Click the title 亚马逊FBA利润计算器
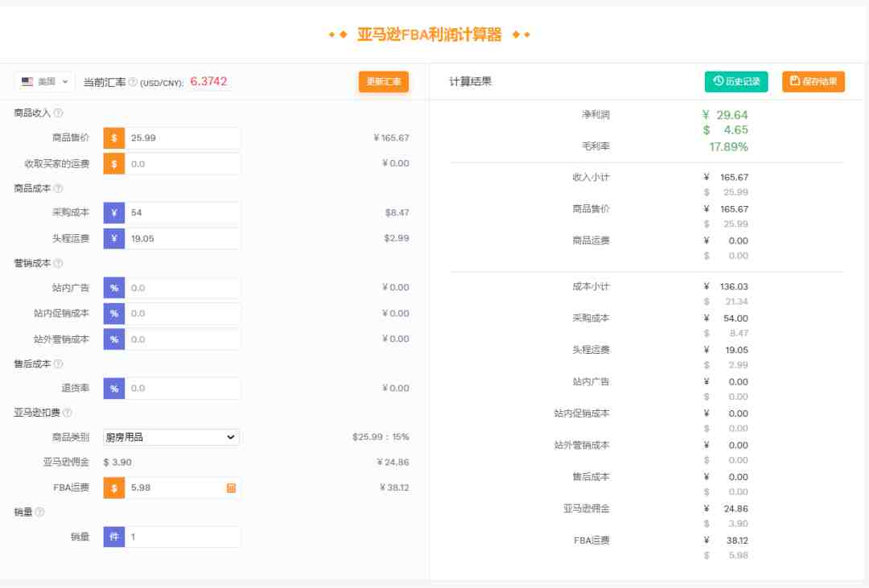869x588 pixels. (430, 35)
